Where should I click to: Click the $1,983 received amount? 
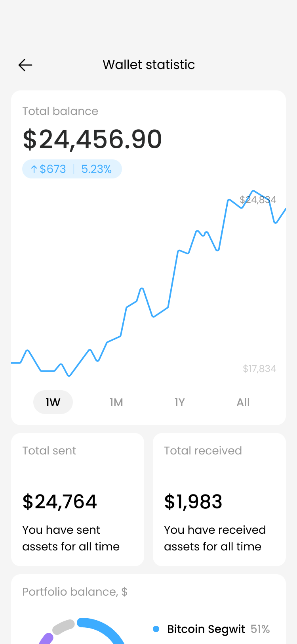193,502
